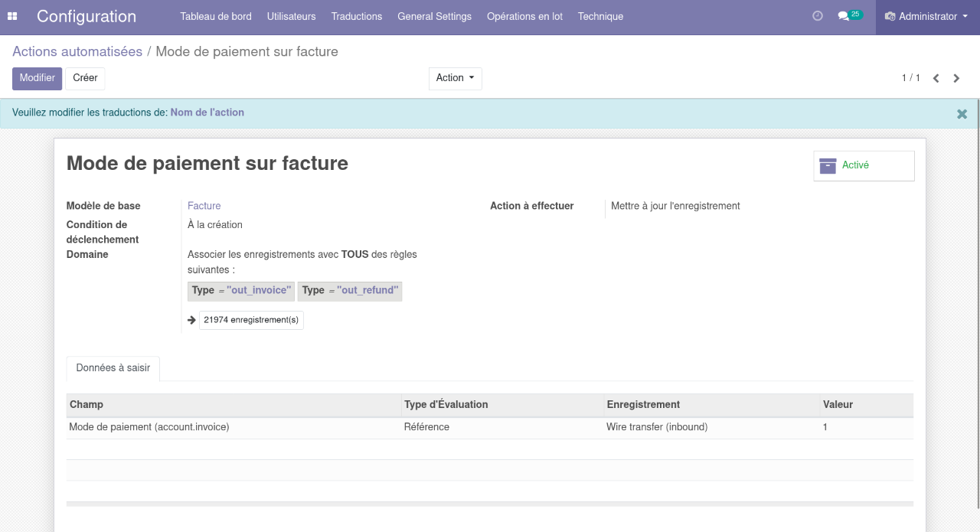The width and height of the screenshot is (980, 532).
Task: Open the conversations chat bubble icon
Action: point(844,16)
